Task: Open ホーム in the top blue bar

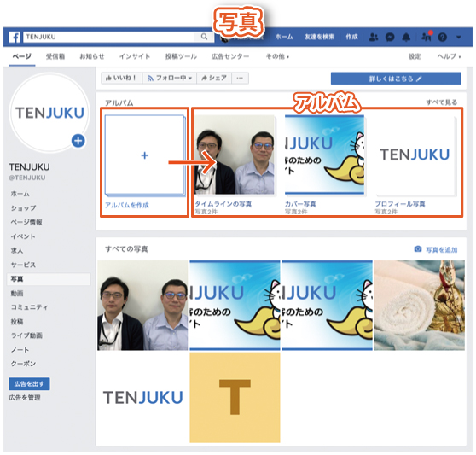Action: tap(284, 37)
